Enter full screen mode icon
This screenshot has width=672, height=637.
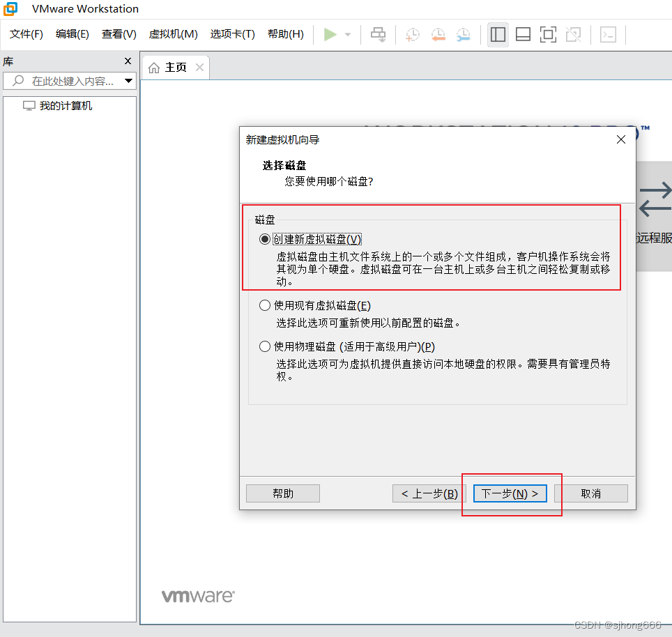point(548,34)
